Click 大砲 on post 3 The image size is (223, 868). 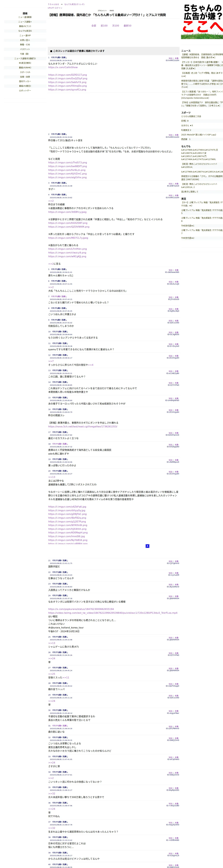pyautogui.click(x=176, y=184)
